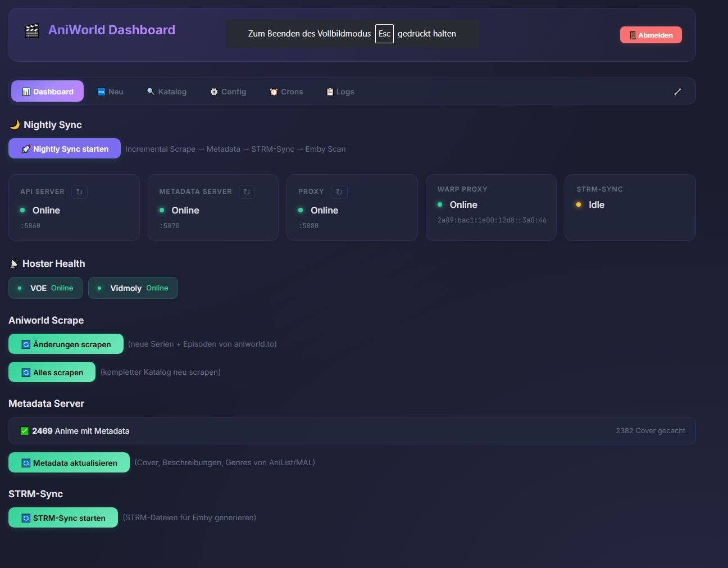Switch to the Neu tab
The height and width of the screenshot is (568, 728).
coord(110,92)
